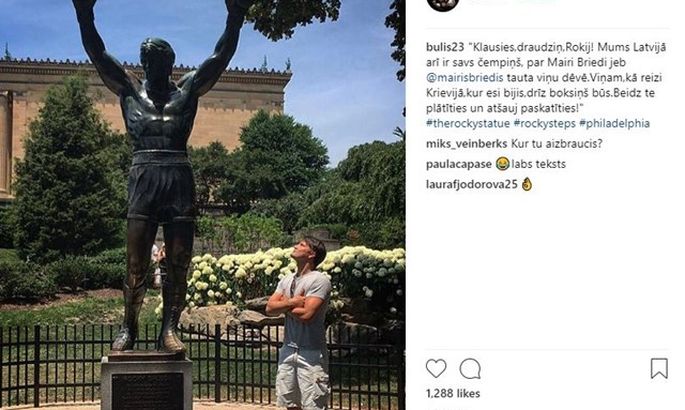Open the #therockystatue hashtag
This screenshot has height=410, width=685.
(468, 123)
